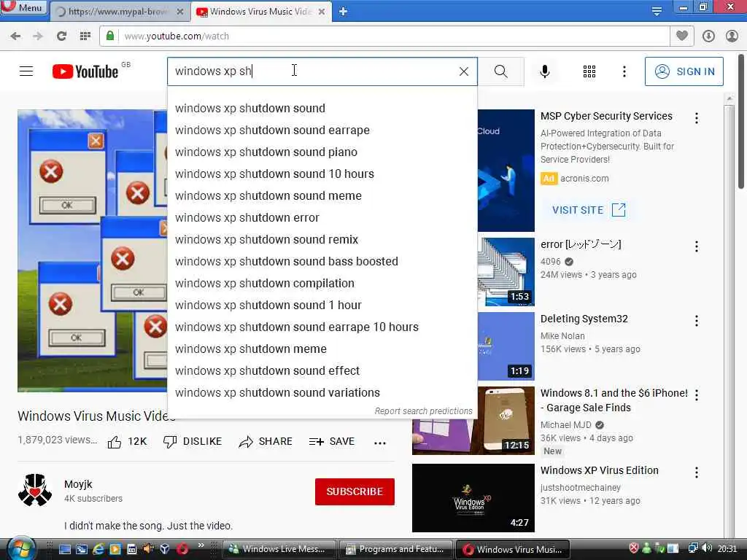Screen dimensions: 747x560
Task: Switch to Programs and Features taskbar button
Action: pyautogui.click(x=395, y=549)
